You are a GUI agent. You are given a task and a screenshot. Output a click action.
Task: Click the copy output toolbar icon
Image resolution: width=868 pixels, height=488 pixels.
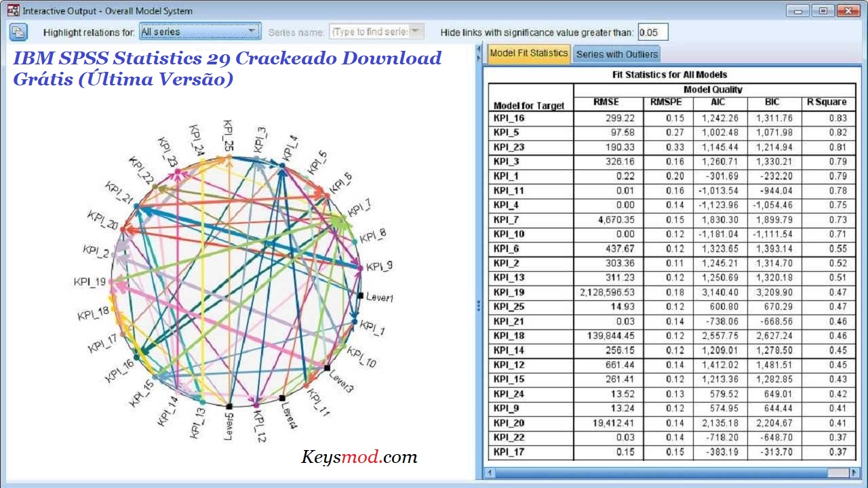18,32
